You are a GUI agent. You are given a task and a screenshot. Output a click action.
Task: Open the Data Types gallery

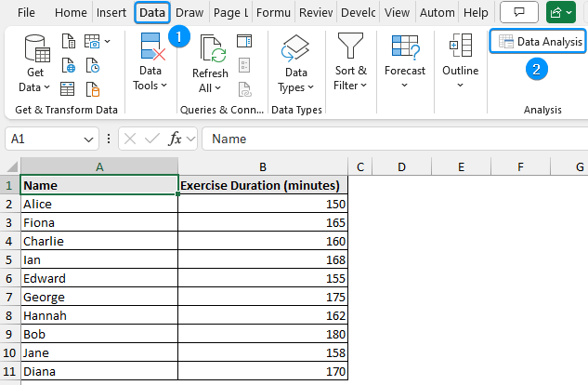[x=296, y=63]
